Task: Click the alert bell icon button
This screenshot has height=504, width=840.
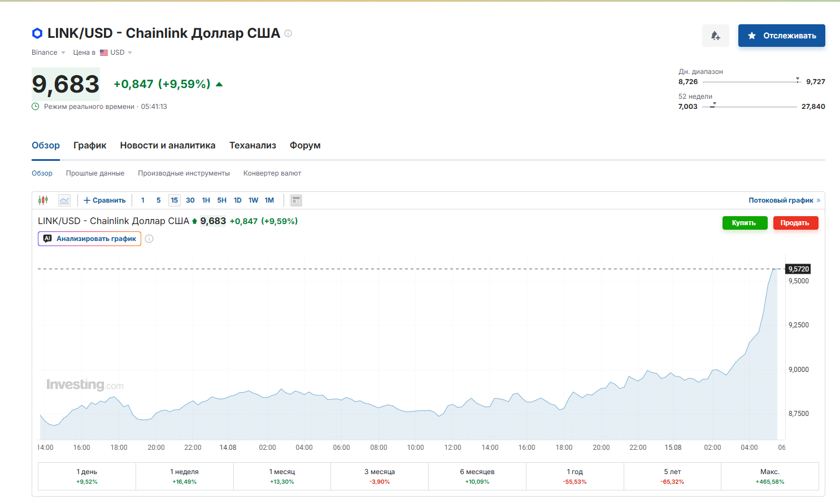Action: coord(716,36)
